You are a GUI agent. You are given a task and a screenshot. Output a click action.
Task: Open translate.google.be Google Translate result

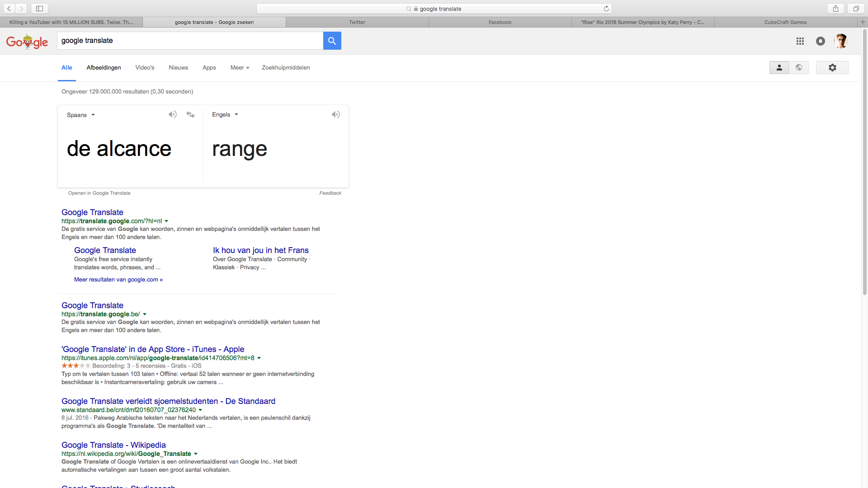pos(92,305)
